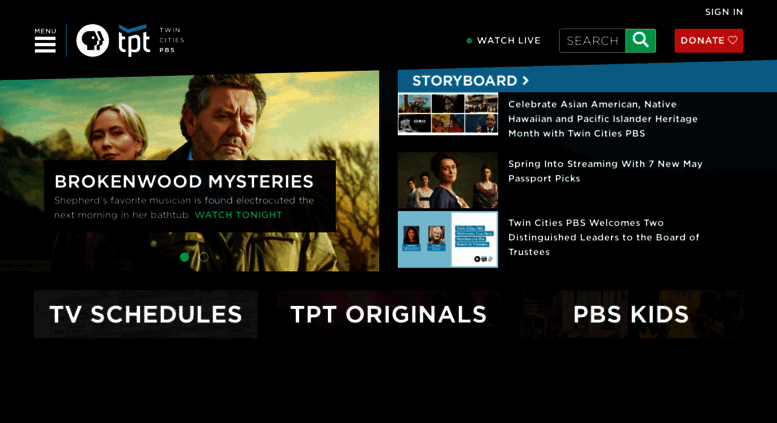Open the TPT Originals section

(x=388, y=315)
